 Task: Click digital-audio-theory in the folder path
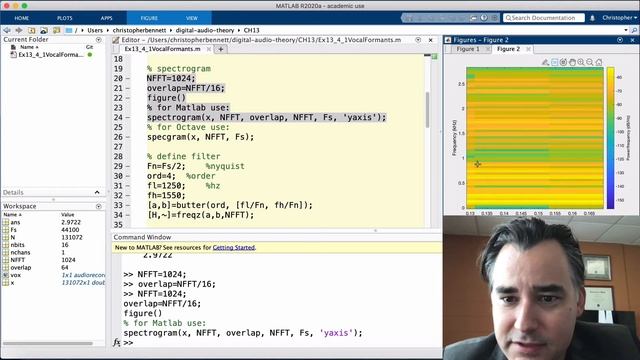click(205, 30)
